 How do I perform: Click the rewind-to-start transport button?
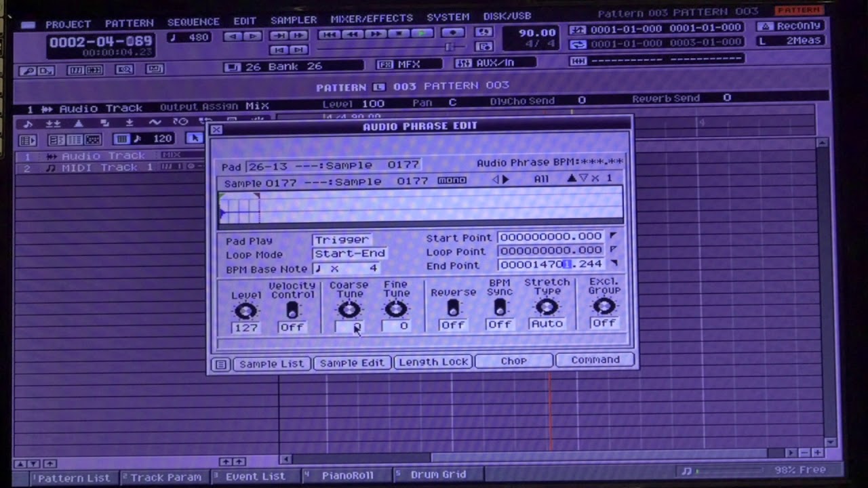330,34
